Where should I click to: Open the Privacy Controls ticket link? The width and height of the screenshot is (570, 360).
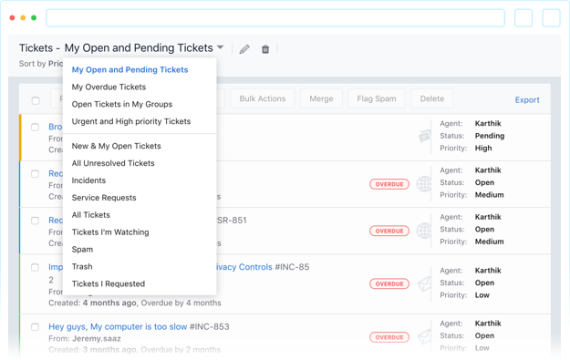(x=244, y=267)
